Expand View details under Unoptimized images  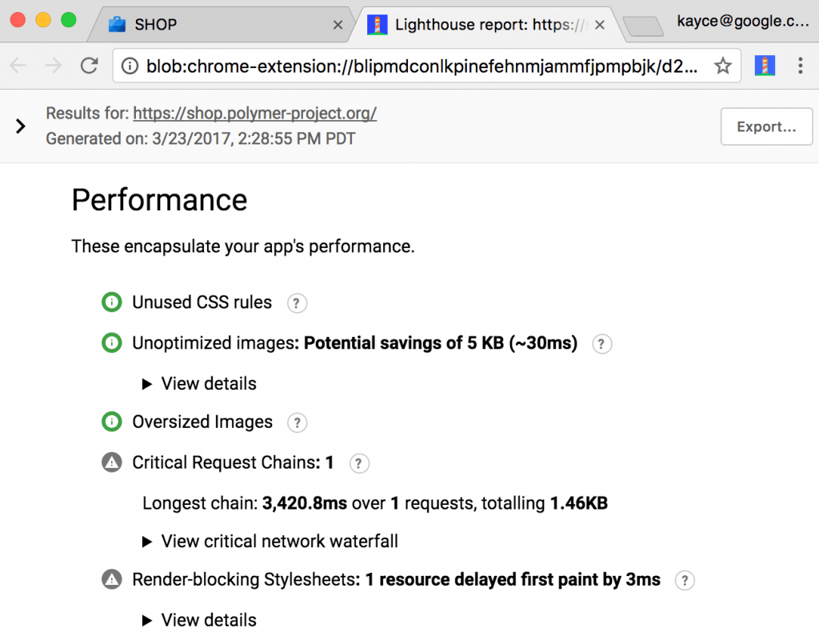pyautogui.click(x=200, y=383)
